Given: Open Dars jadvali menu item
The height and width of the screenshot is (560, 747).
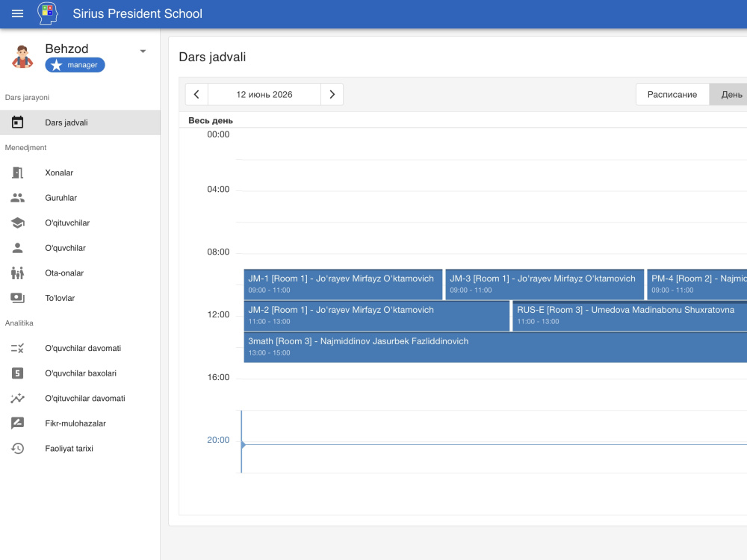Looking at the screenshot, I should pos(80,122).
